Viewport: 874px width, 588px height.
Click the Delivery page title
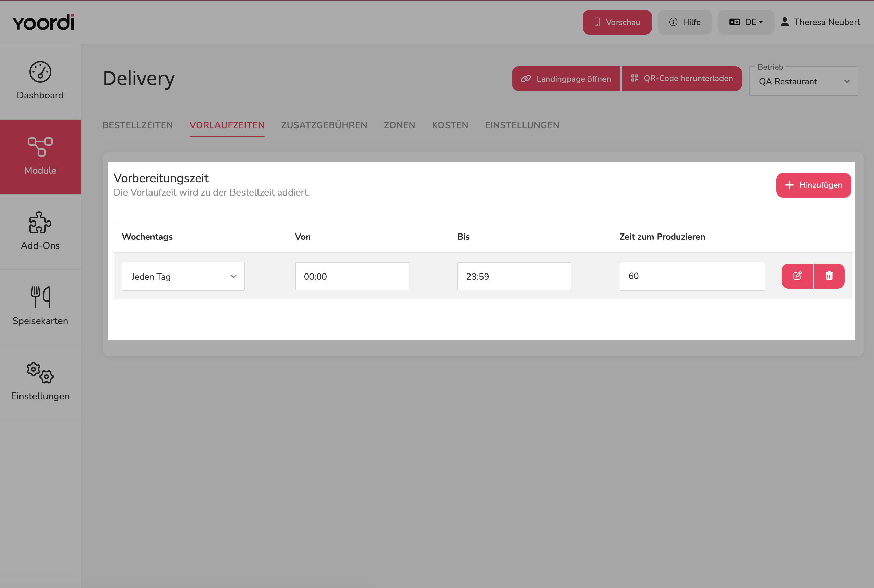click(x=139, y=78)
